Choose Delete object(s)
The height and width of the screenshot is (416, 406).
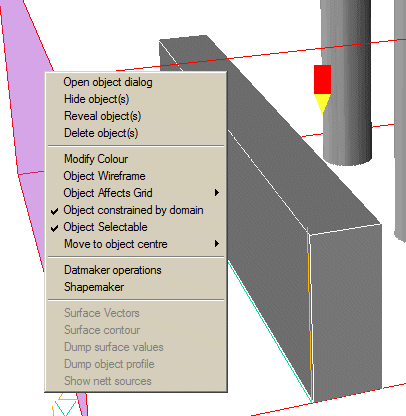click(136, 133)
